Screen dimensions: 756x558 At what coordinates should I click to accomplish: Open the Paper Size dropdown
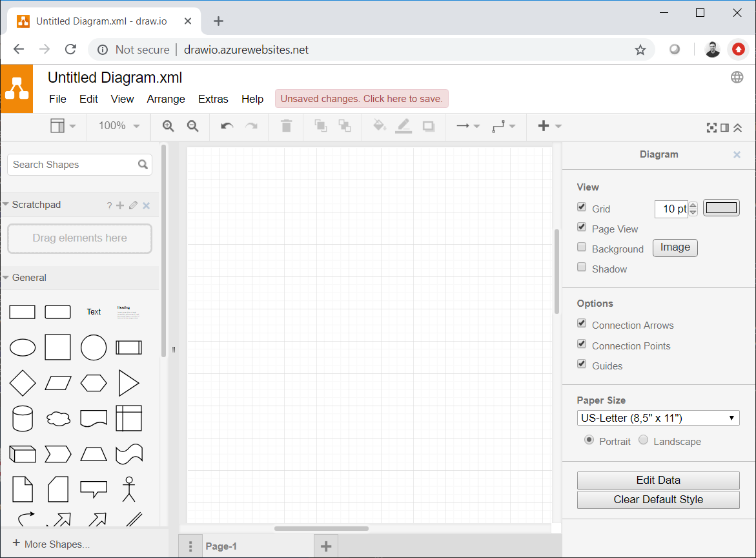coord(658,418)
